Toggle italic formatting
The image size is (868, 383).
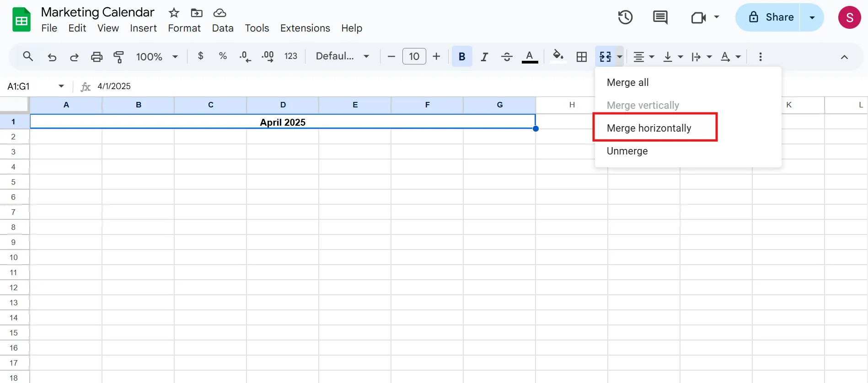[x=484, y=57]
